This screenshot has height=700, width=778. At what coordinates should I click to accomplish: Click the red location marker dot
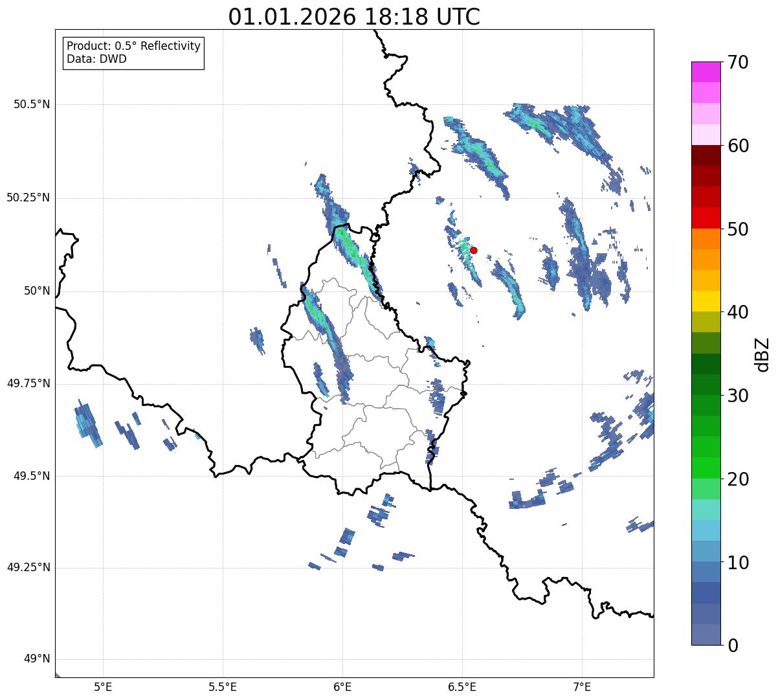pos(474,250)
